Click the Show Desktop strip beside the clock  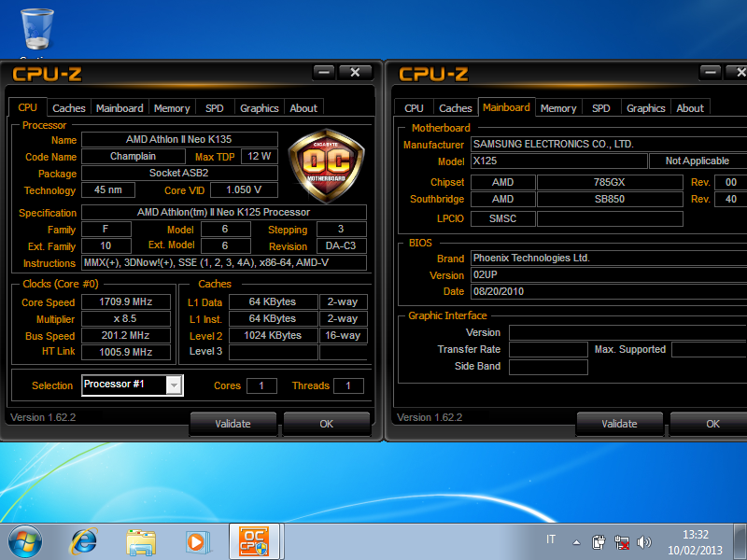[740, 542]
